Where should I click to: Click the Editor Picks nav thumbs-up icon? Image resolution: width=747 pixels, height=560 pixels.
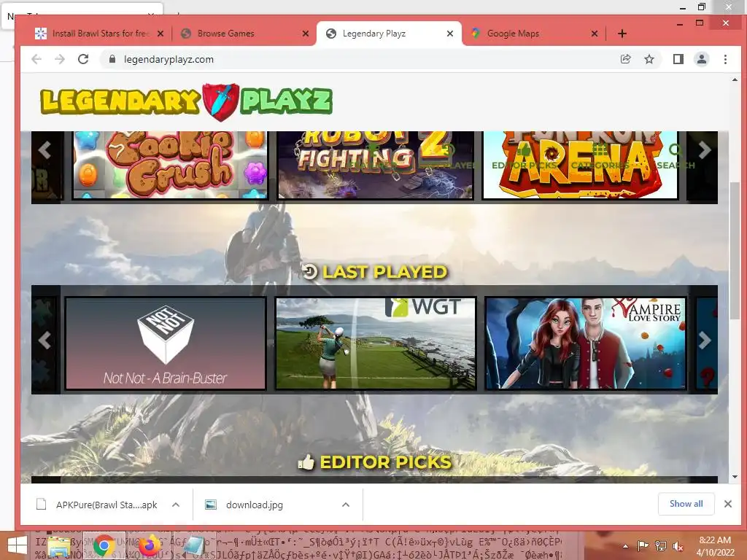coord(524,150)
